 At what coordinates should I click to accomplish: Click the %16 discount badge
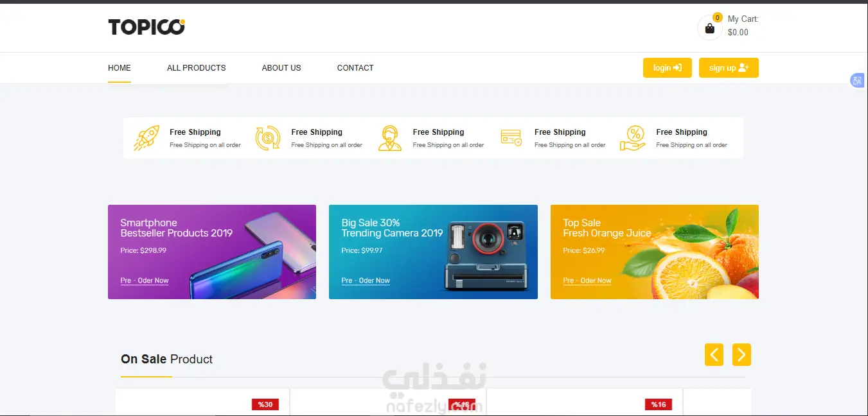tap(659, 404)
